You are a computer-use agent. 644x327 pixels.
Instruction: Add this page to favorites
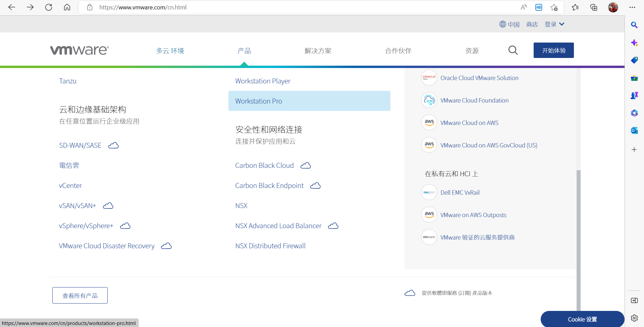(554, 7)
